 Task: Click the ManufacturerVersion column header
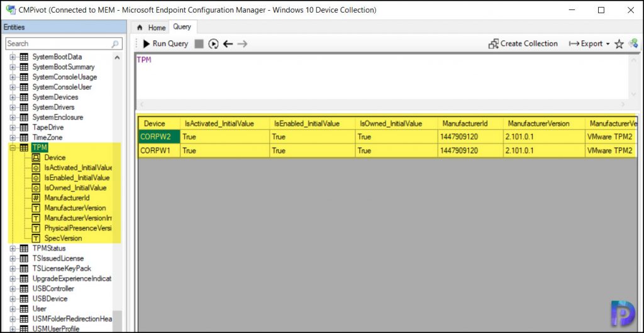[x=544, y=123]
